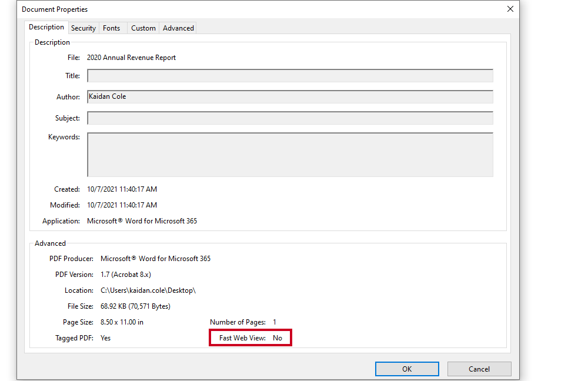Click the Cancel button
This screenshot has width=588, height=381.
click(x=479, y=369)
